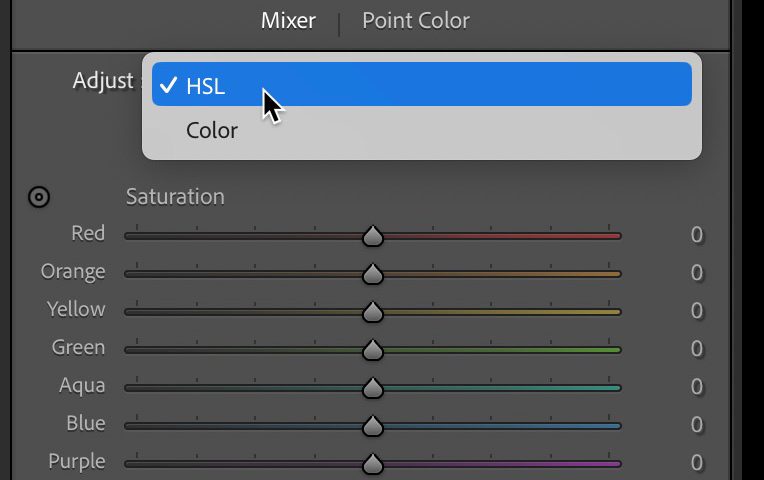Click the Purple saturation slider handle
Image resolution: width=764 pixels, height=480 pixels.
tap(372, 464)
